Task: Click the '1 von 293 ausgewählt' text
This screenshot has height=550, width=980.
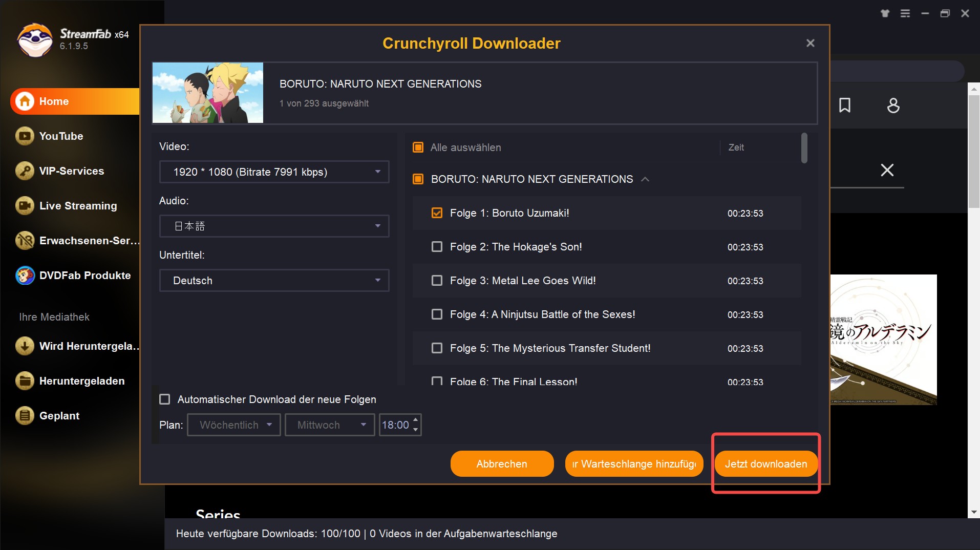Action: point(324,103)
